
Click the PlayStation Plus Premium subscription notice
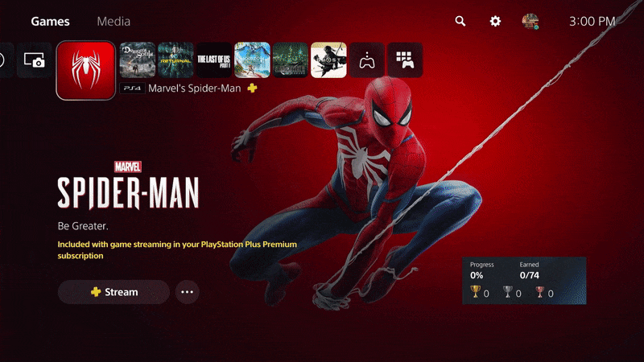177,250
